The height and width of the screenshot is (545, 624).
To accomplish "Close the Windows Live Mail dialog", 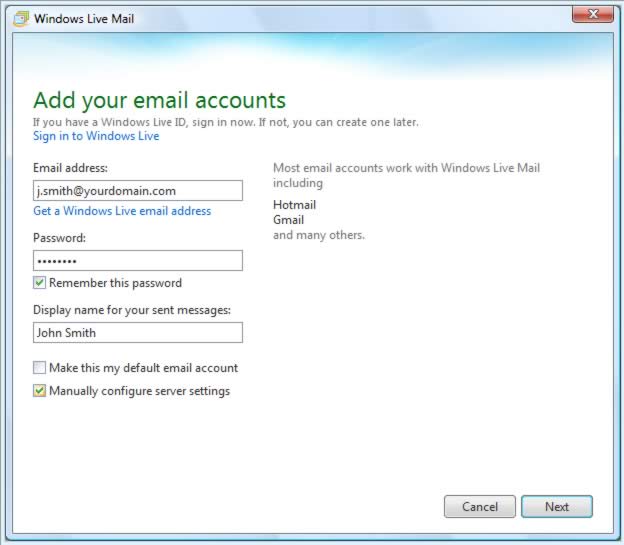I will [x=593, y=15].
